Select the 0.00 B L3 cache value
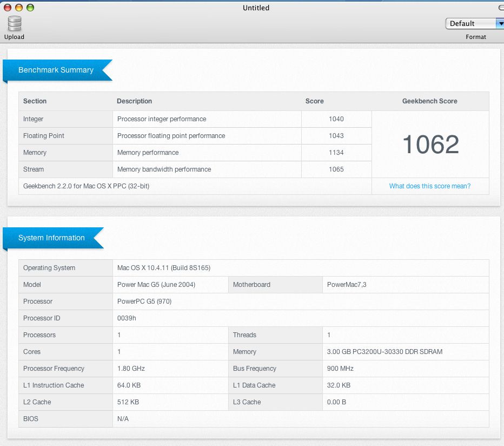The image size is (504, 446). 336,402
